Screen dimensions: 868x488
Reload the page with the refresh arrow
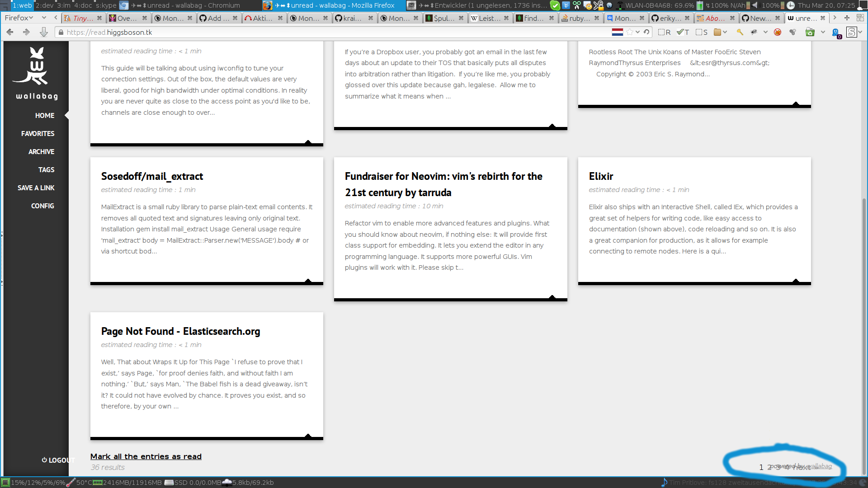pos(647,32)
